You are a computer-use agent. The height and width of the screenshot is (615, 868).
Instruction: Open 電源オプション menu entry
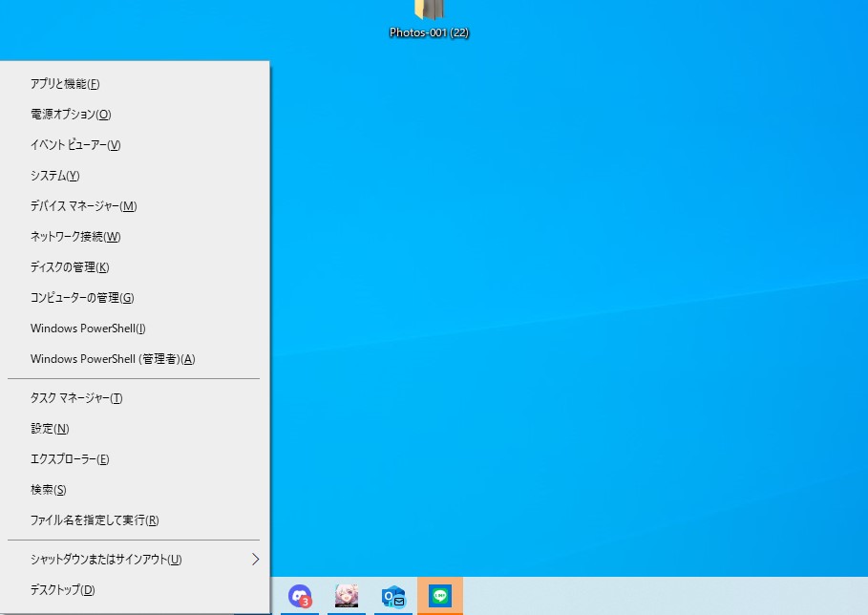click(x=71, y=115)
